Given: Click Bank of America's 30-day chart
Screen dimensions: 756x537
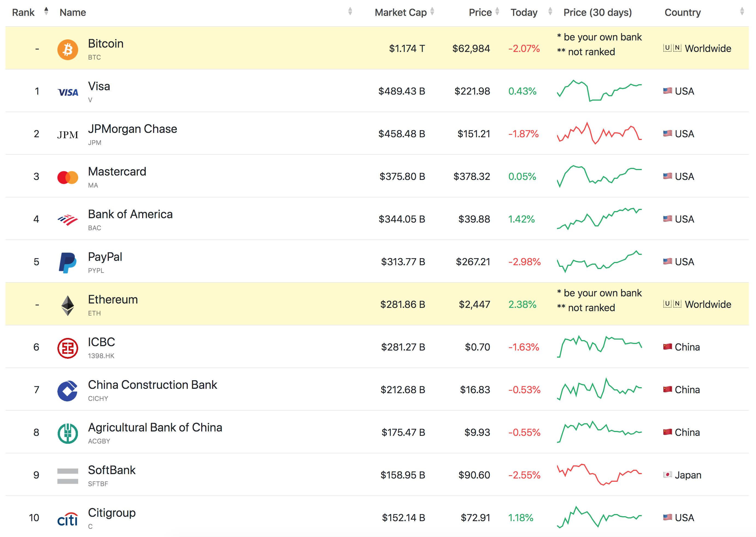Looking at the screenshot, I should (x=599, y=218).
